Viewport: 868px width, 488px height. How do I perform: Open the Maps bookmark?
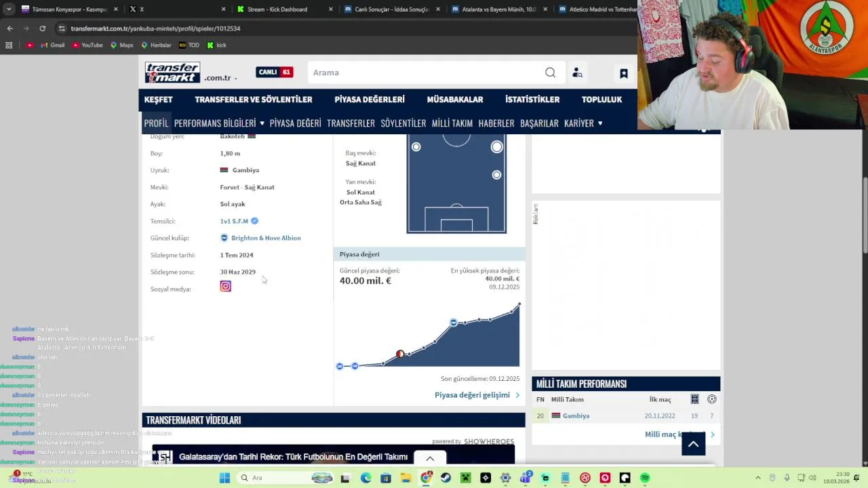[121, 45]
